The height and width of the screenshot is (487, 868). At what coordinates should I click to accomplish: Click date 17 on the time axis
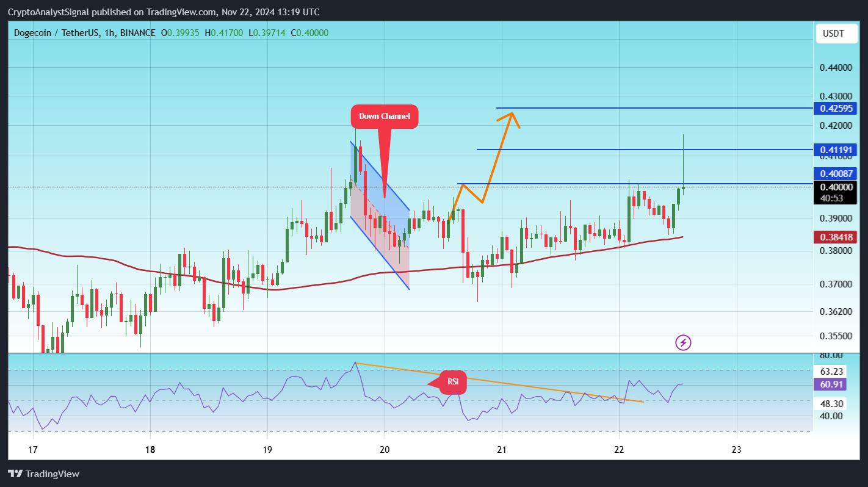click(33, 450)
